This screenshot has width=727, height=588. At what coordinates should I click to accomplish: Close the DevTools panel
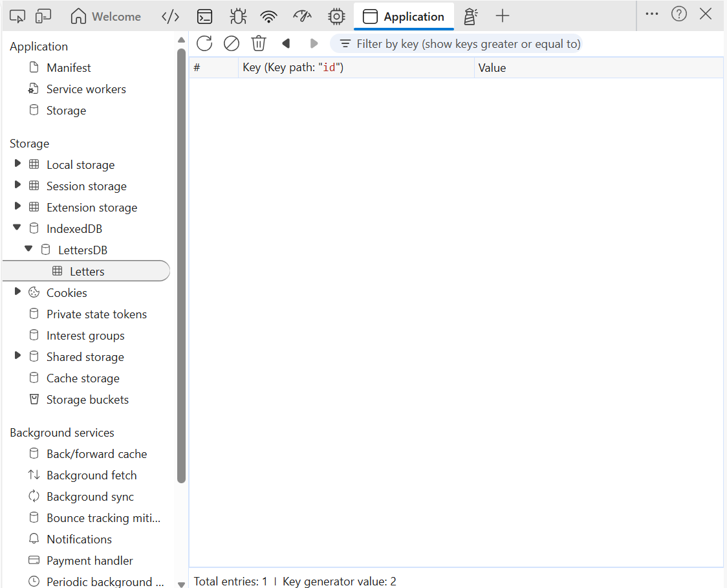706,14
